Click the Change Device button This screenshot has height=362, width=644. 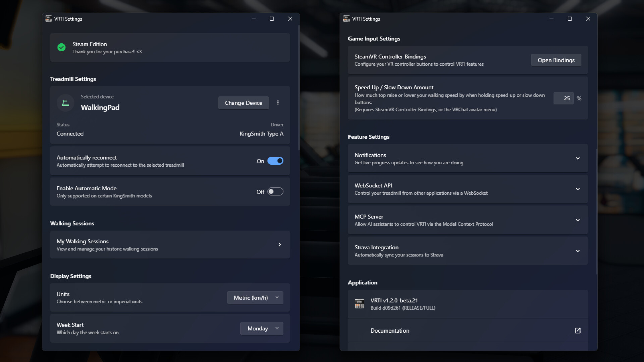tap(244, 103)
